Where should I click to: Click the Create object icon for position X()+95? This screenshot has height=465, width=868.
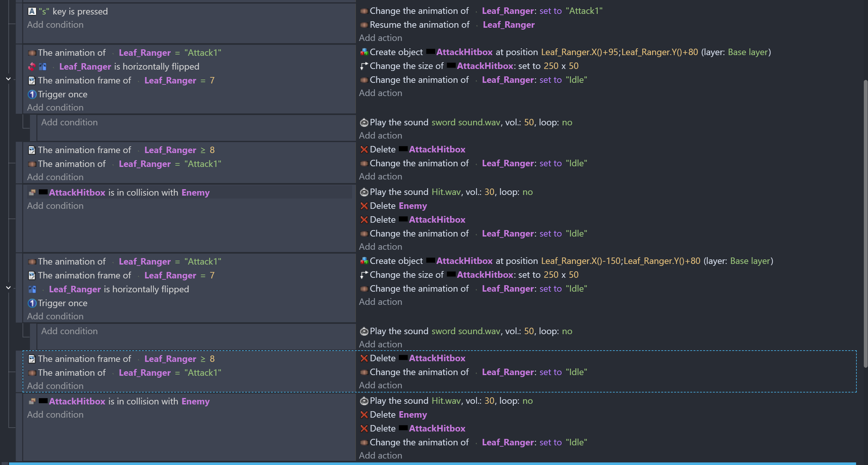pos(364,52)
